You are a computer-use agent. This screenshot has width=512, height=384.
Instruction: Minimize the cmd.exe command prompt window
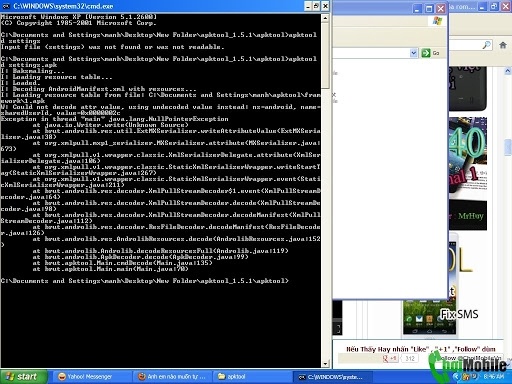point(308,6)
